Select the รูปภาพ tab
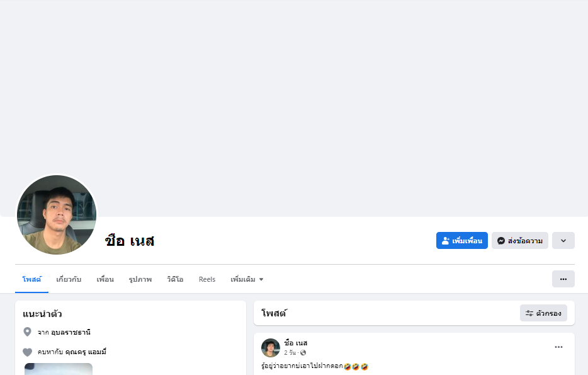The width and height of the screenshot is (588, 375). coord(140,279)
